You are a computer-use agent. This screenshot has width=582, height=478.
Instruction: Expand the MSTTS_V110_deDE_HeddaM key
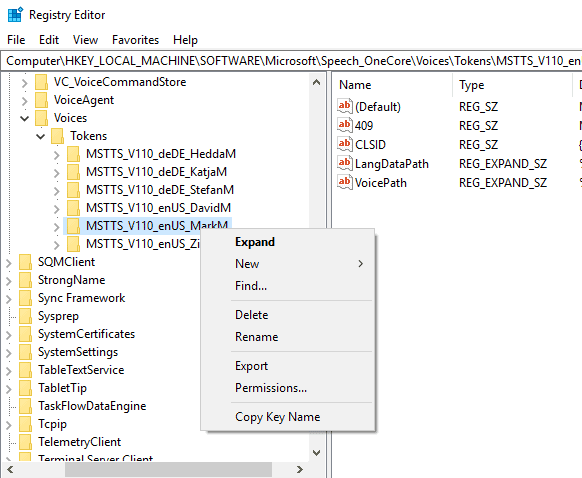click(x=56, y=154)
